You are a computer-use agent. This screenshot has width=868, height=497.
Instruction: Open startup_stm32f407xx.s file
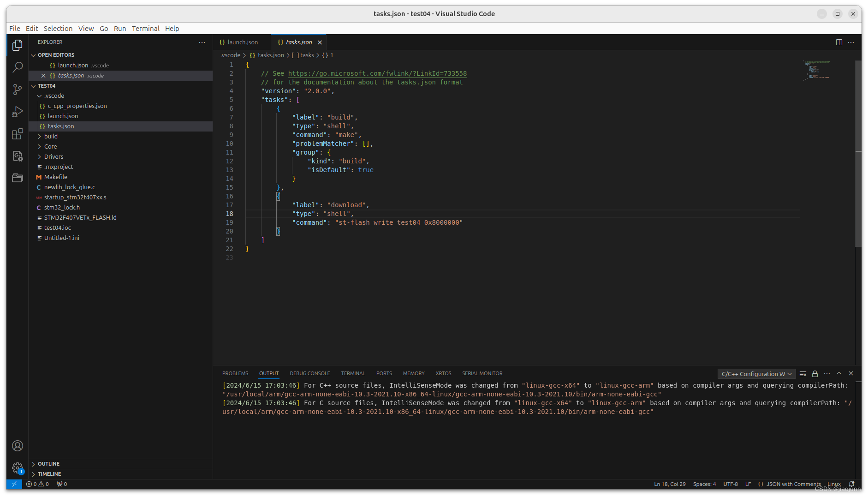tap(121, 198)
